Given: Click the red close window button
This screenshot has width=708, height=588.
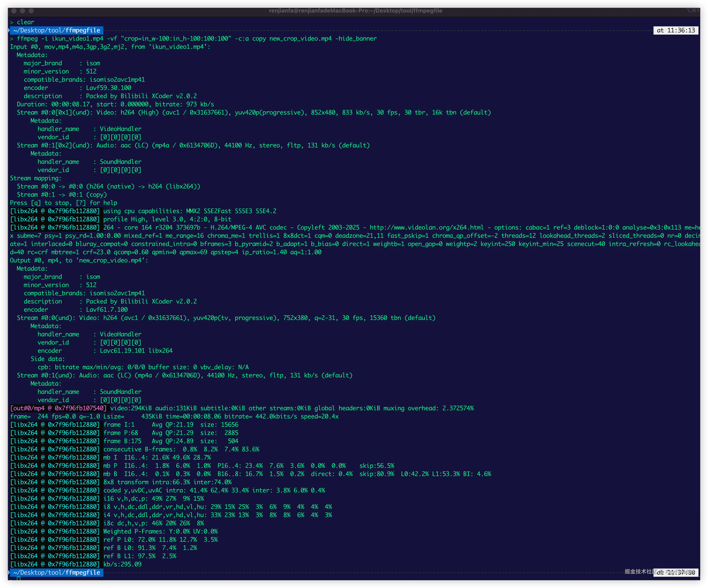Looking at the screenshot, I should (14, 11).
